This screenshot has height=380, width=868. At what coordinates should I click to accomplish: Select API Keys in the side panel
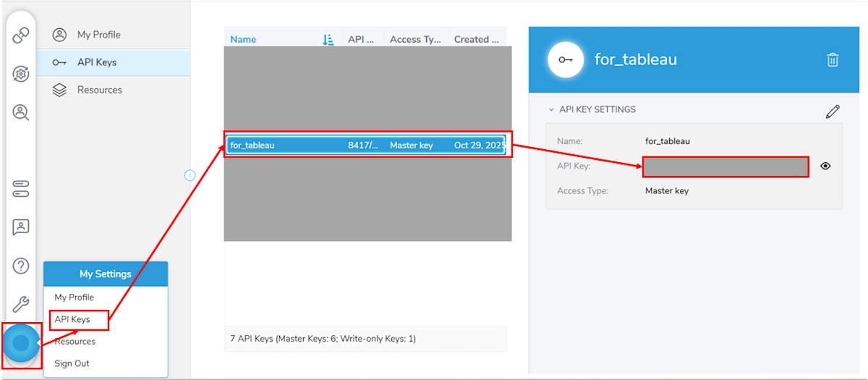(x=97, y=62)
